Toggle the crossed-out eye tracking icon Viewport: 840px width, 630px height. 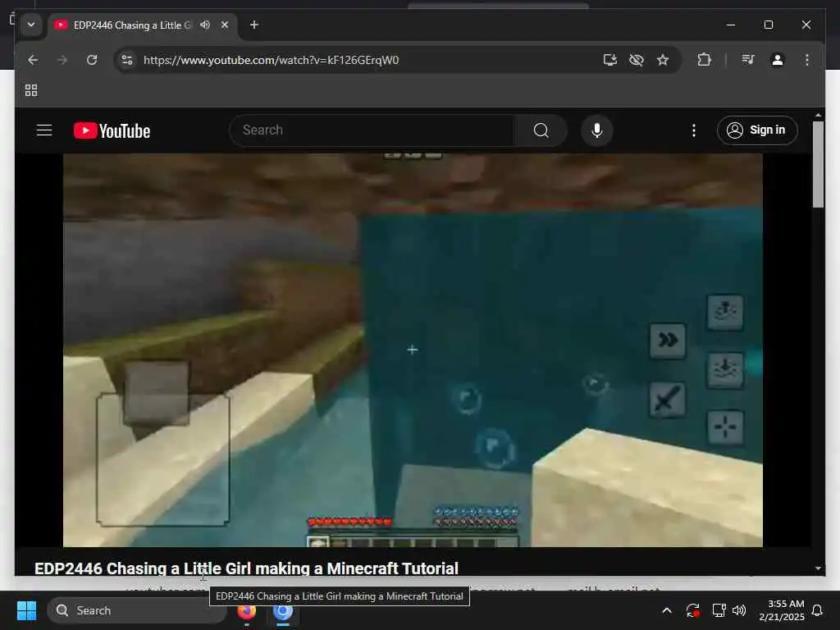(x=637, y=60)
